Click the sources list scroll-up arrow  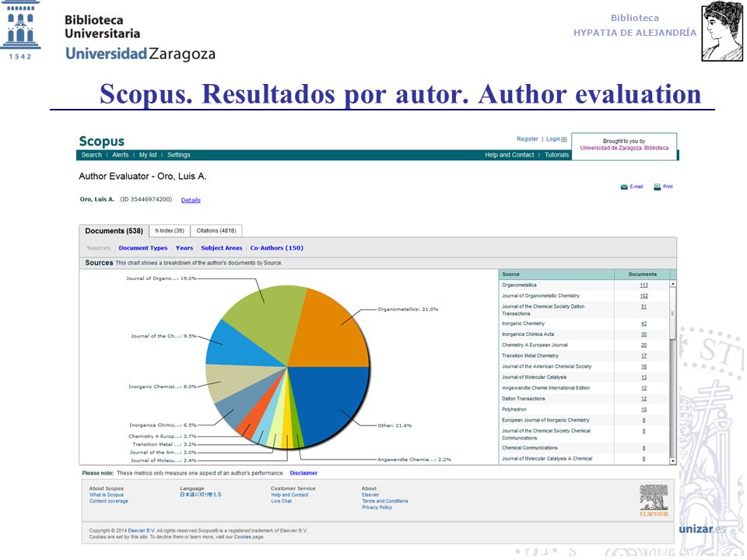672,284
